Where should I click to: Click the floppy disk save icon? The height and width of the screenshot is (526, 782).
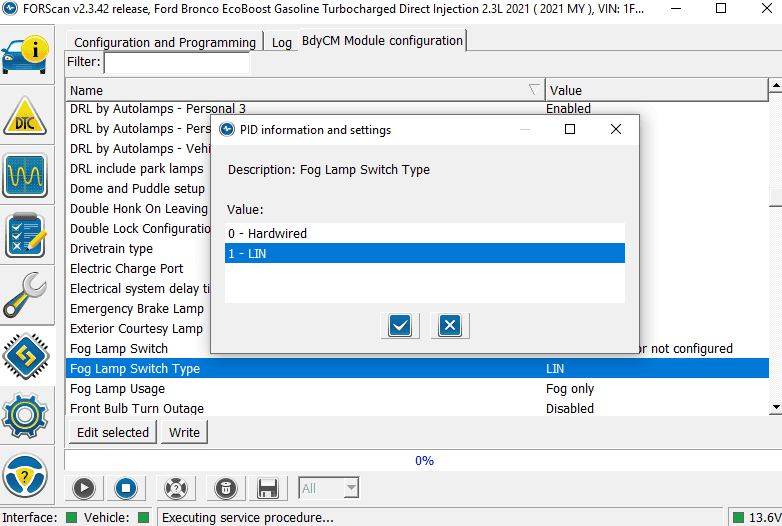[x=268, y=488]
